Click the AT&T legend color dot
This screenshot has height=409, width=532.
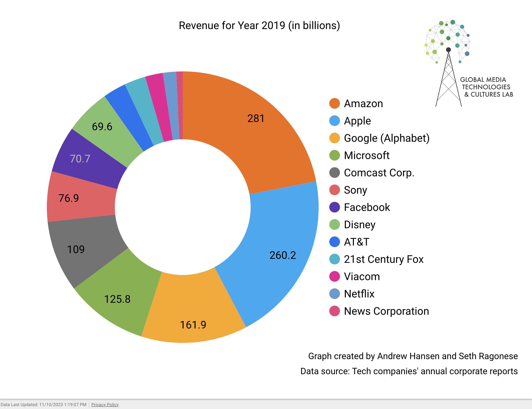pos(334,242)
